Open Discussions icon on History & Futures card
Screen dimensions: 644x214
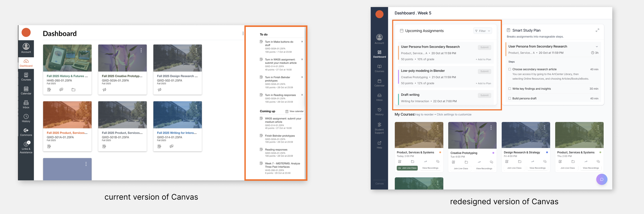pyautogui.click(x=61, y=90)
